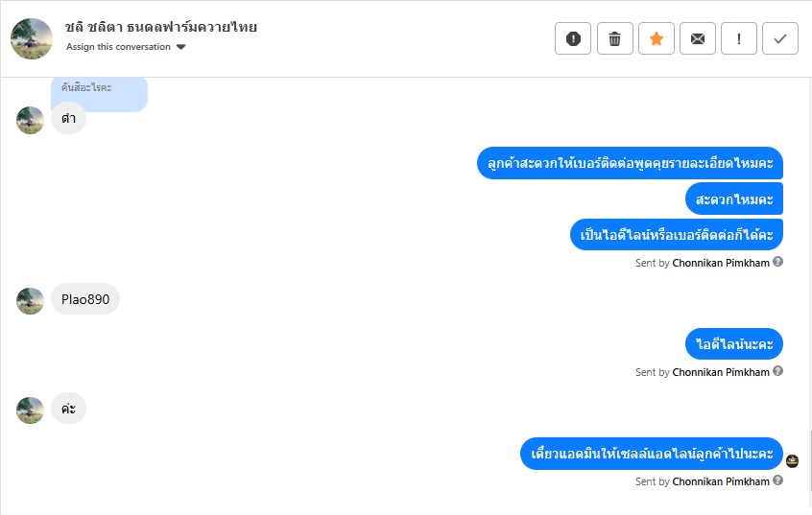Click the small seen-by avatar near last message
Viewport: 812px width, 515px height.
tap(792, 460)
